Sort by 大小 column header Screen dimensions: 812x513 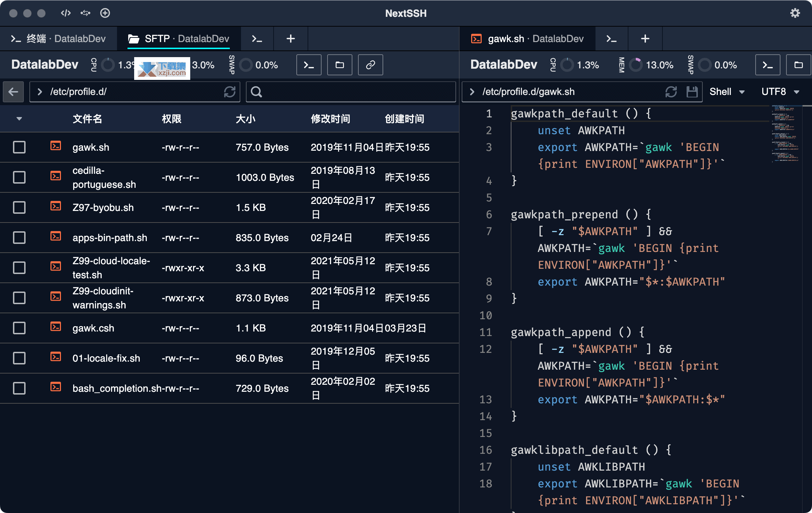click(x=246, y=119)
